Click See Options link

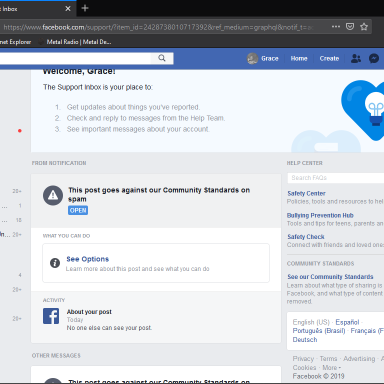[87, 259]
